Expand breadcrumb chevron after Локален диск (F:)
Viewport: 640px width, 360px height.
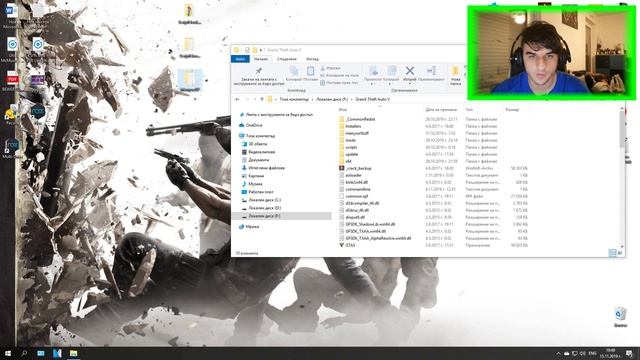tap(352, 99)
